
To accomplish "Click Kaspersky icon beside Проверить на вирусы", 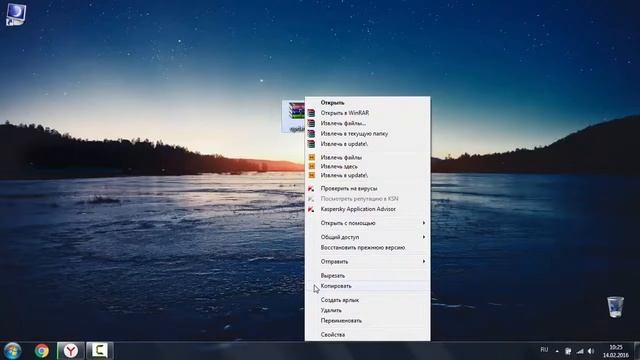I will click(311, 188).
